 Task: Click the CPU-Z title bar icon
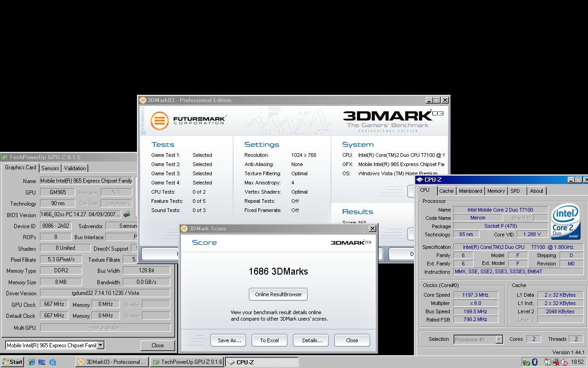click(420, 180)
